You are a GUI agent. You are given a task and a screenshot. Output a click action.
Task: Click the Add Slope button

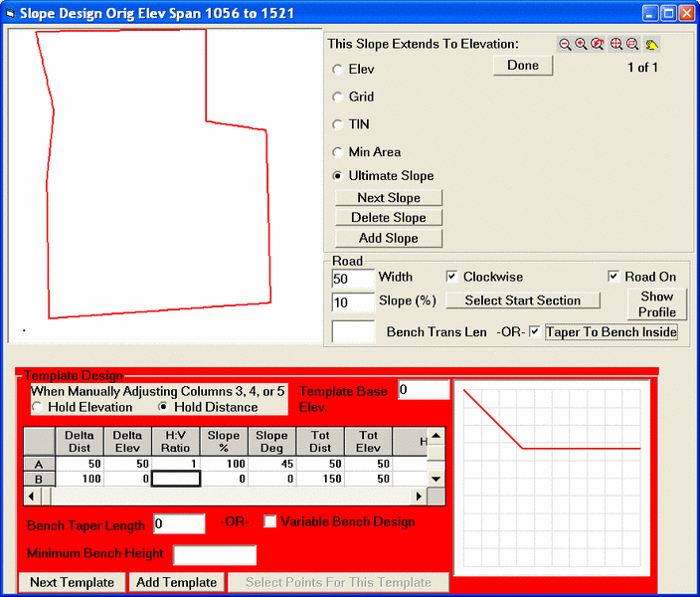tap(389, 238)
